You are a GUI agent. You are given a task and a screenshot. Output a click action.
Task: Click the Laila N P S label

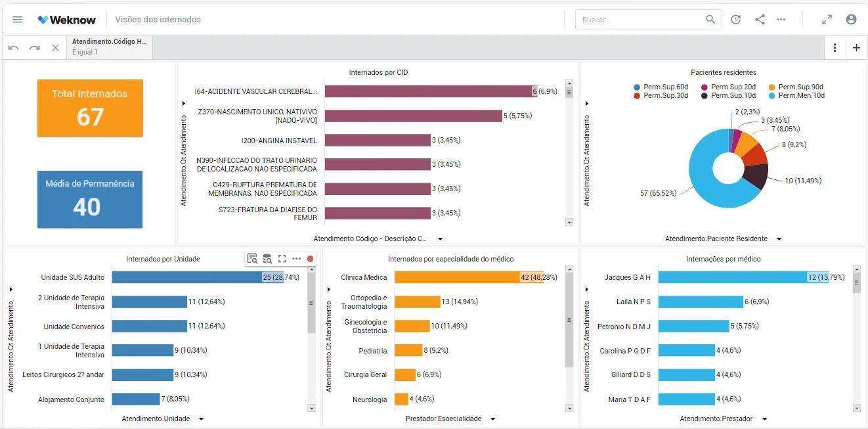pyautogui.click(x=634, y=302)
